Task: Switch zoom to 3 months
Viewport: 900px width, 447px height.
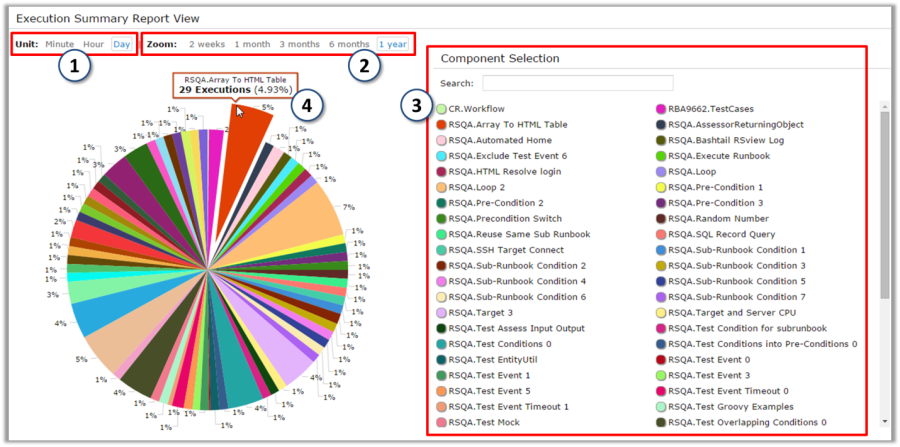Action: click(x=299, y=45)
